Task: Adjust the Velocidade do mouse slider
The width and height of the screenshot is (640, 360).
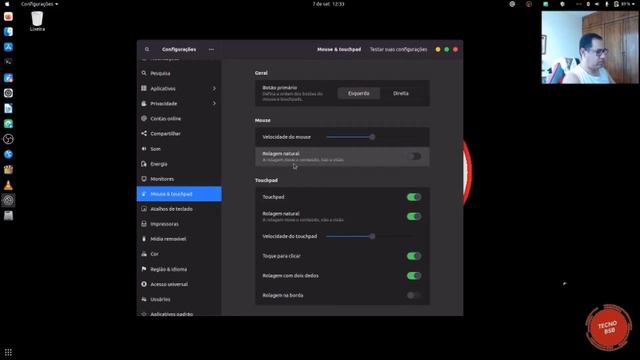Action: pos(372,137)
